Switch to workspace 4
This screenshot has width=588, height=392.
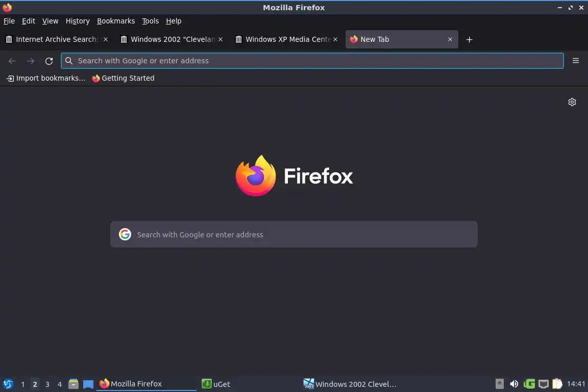60,384
